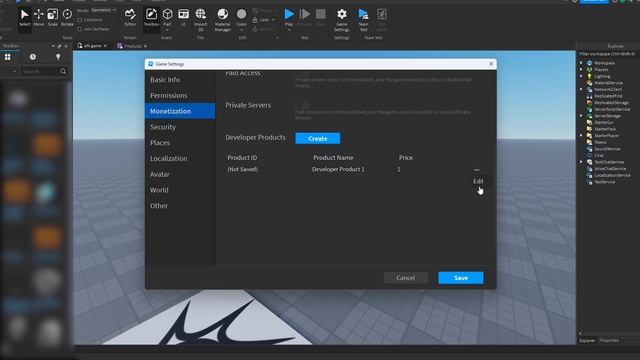This screenshot has width=640, height=360.
Task: Save the game settings
Action: click(461, 278)
